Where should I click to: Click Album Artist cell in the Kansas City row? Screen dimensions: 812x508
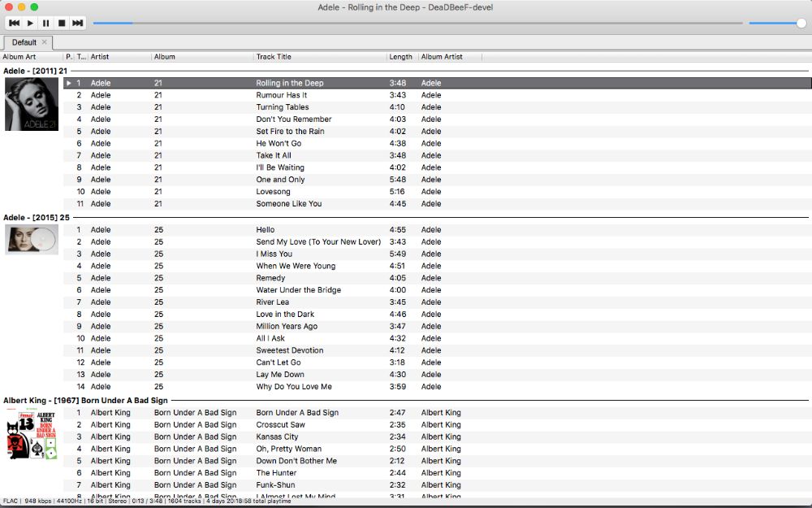441,436
